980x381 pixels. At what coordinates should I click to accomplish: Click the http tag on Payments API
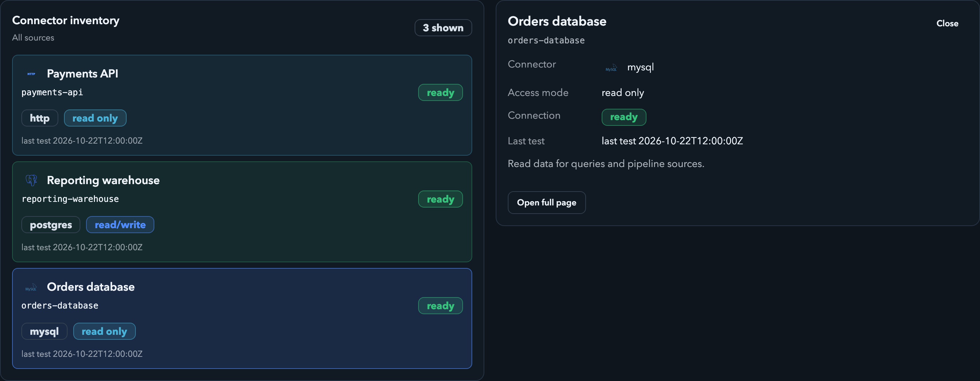click(39, 118)
